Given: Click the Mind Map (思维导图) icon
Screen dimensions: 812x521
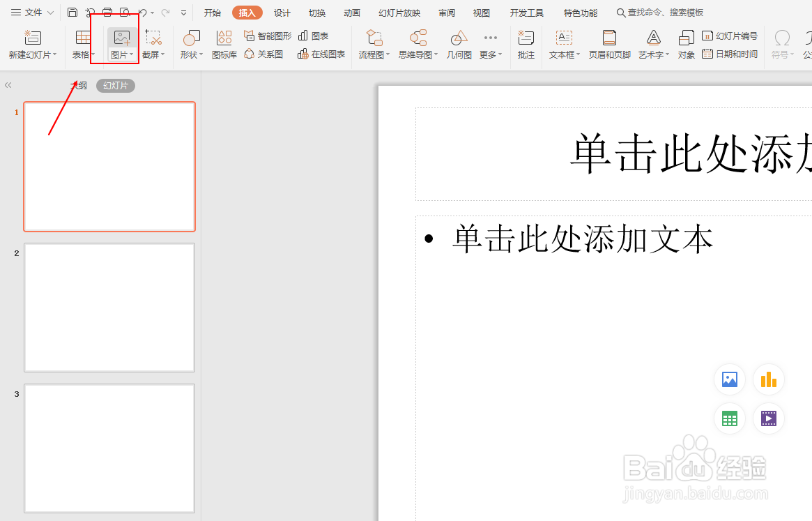Looking at the screenshot, I should 418,38.
